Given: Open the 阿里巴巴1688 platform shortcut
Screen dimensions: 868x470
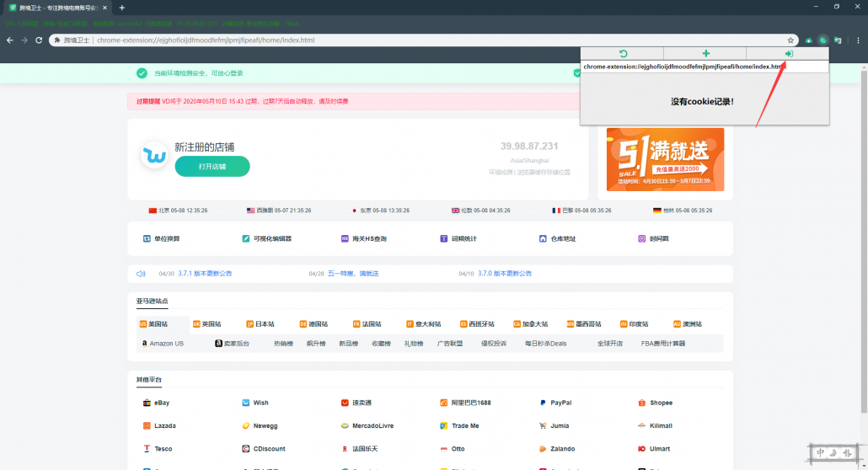Looking at the screenshot, I should tap(465, 403).
